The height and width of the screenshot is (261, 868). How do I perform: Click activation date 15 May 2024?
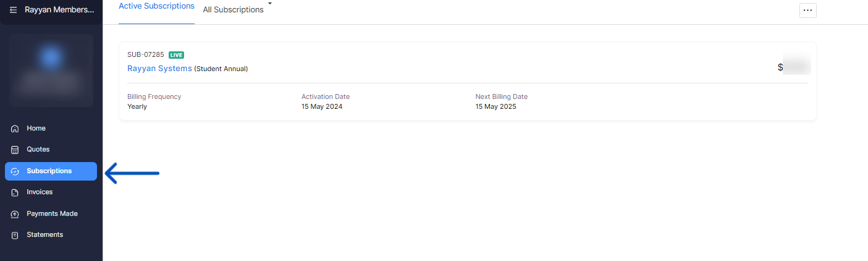(x=322, y=106)
